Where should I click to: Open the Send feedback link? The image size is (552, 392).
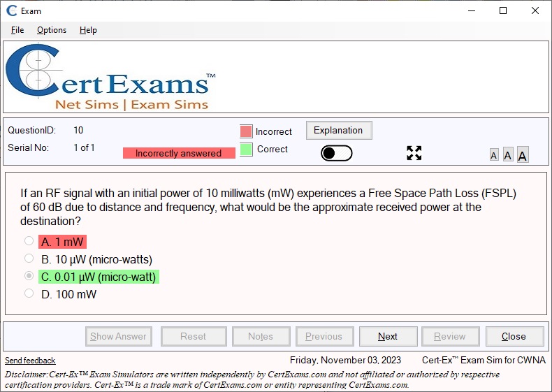pyautogui.click(x=30, y=361)
